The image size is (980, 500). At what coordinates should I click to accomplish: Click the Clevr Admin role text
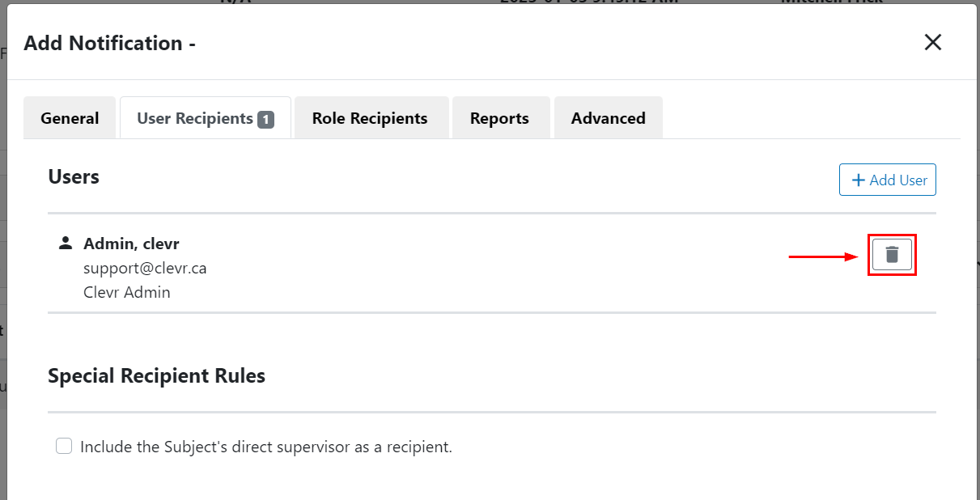point(127,292)
